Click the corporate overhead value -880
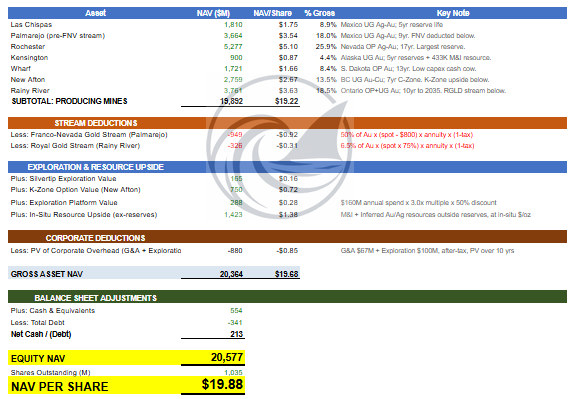The height and width of the screenshot is (399, 573). 235,251
